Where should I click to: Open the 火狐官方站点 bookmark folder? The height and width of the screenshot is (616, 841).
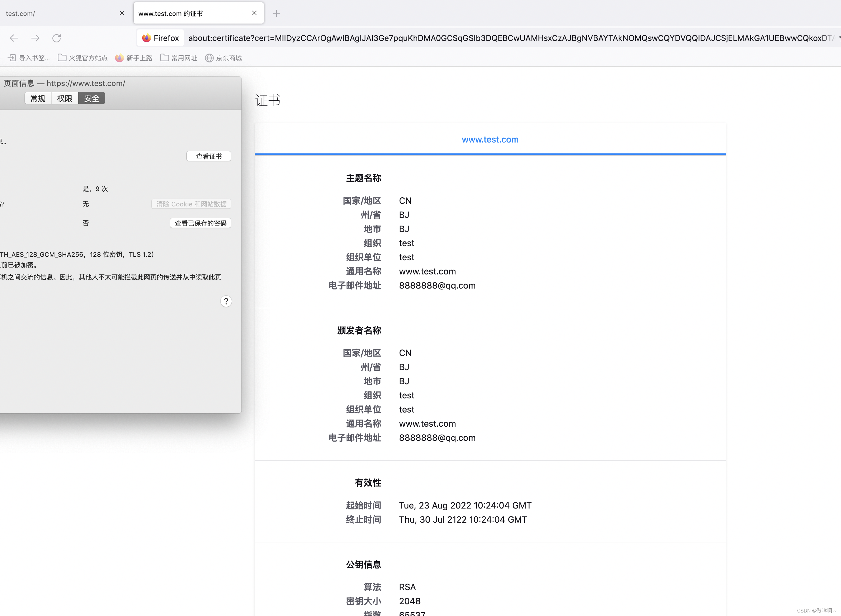pyautogui.click(x=82, y=58)
